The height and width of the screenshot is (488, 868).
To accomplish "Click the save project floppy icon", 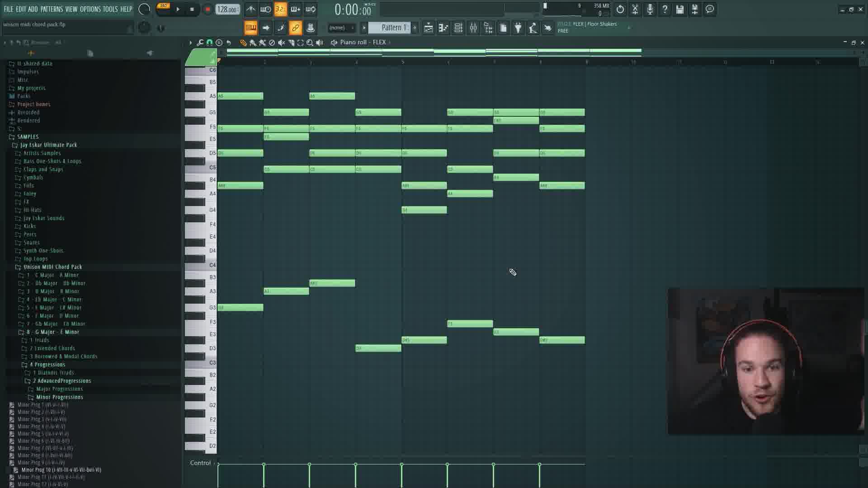I will (x=679, y=9).
